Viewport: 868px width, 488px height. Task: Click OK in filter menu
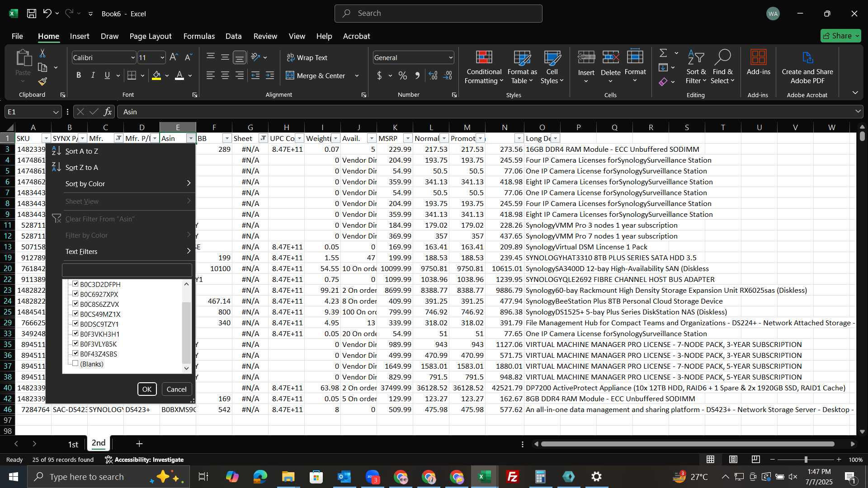(147, 389)
